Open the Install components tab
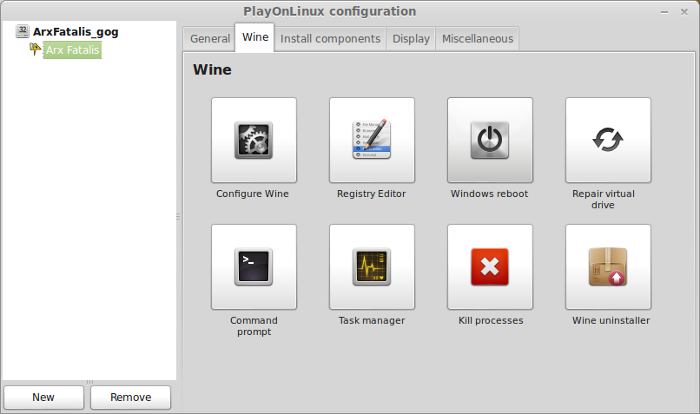Image resolution: width=700 pixels, height=414 pixels. pyautogui.click(x=330, y=39)
